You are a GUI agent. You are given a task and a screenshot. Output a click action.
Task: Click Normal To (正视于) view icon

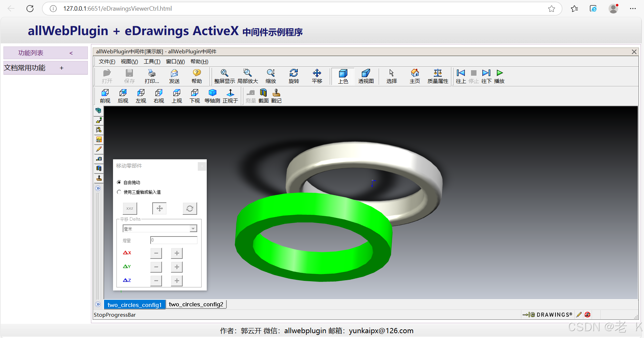[230, 96]
